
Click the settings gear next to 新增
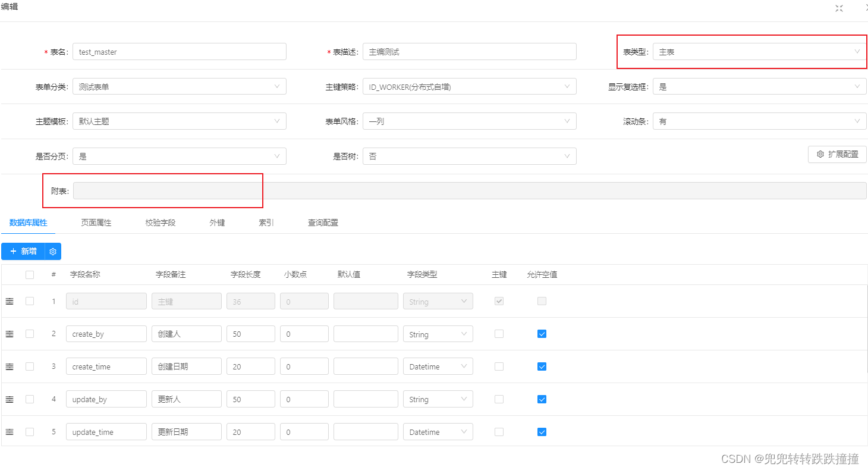[53, 252]
